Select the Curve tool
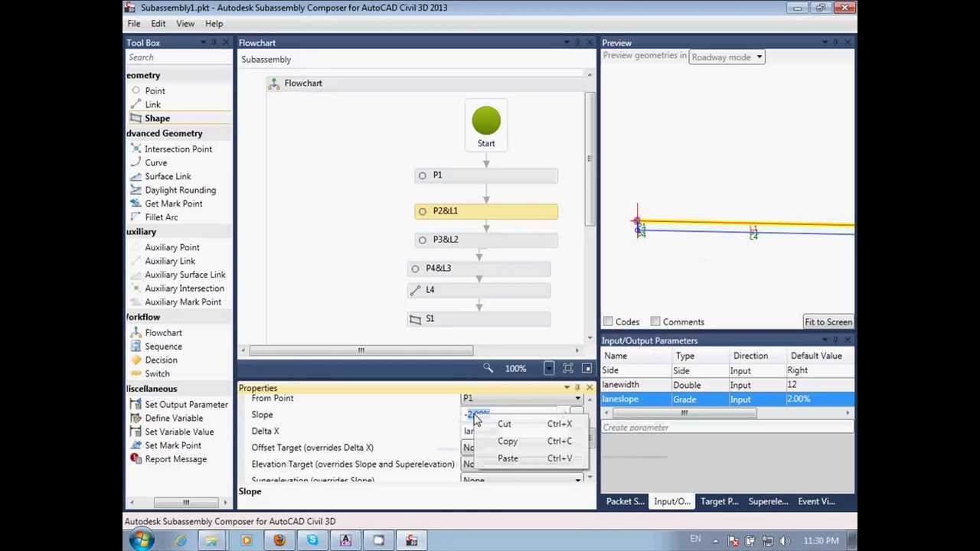This screenshot has height=551, width=980. click(155, 163)
